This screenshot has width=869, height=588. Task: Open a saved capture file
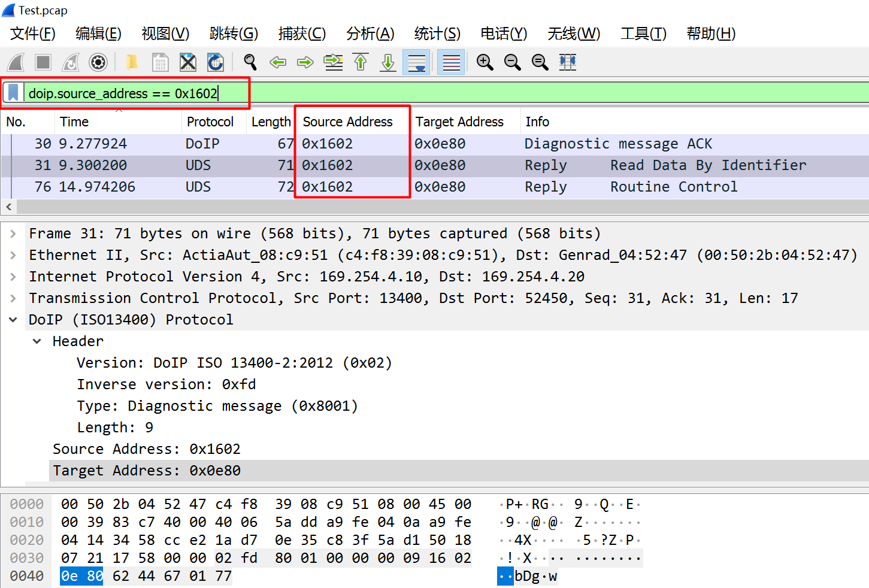[x=132, y=62]
